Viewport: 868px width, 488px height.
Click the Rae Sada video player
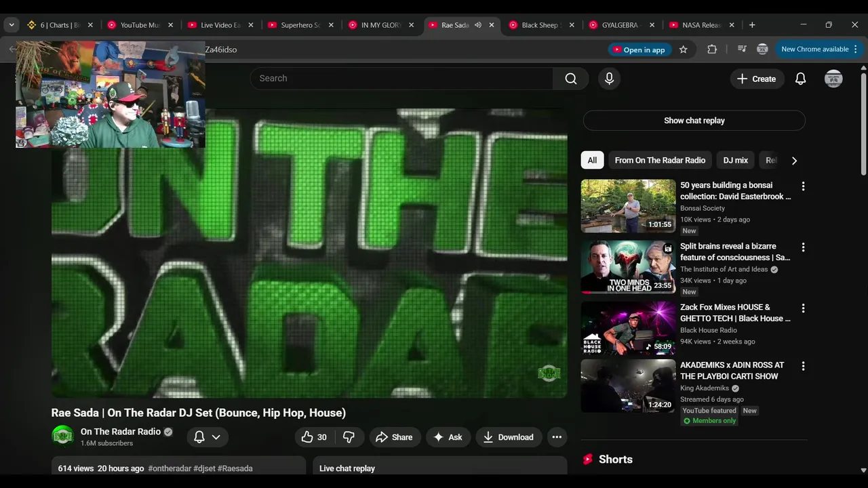pos(309,253)
